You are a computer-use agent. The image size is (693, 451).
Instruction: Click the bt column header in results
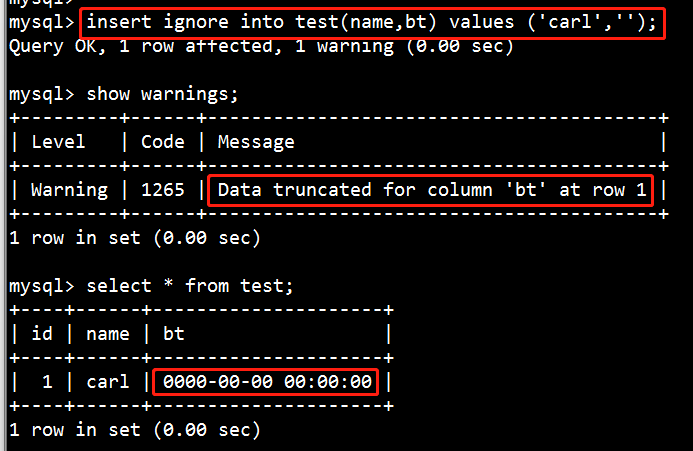[x=174, y=334]
